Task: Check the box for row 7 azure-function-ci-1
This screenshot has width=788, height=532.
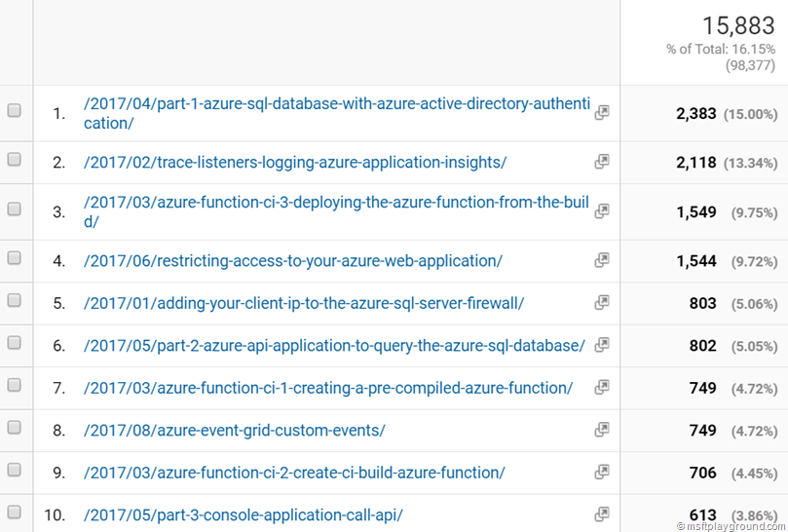Action: coord(14,385)
